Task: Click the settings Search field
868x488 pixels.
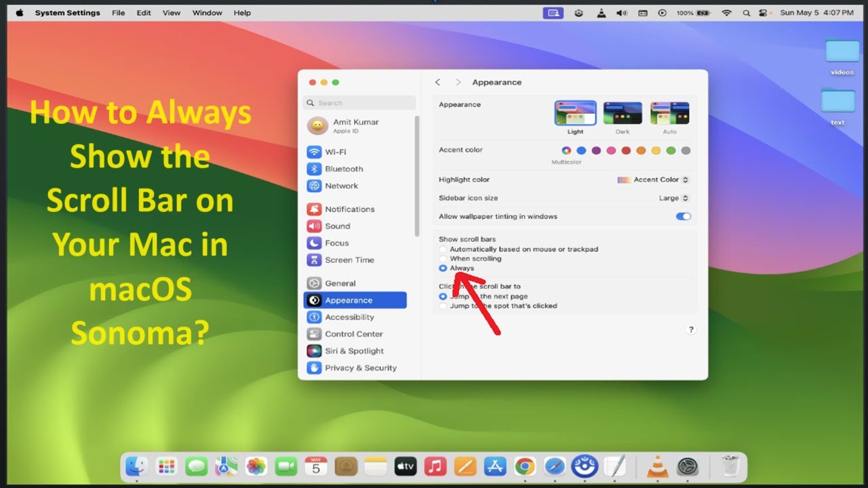Action: click(359, 103)
